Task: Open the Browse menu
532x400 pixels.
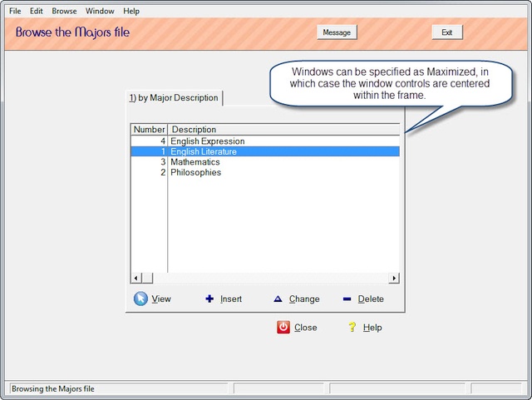Action: pyautogui.click(x=64, y=12)
